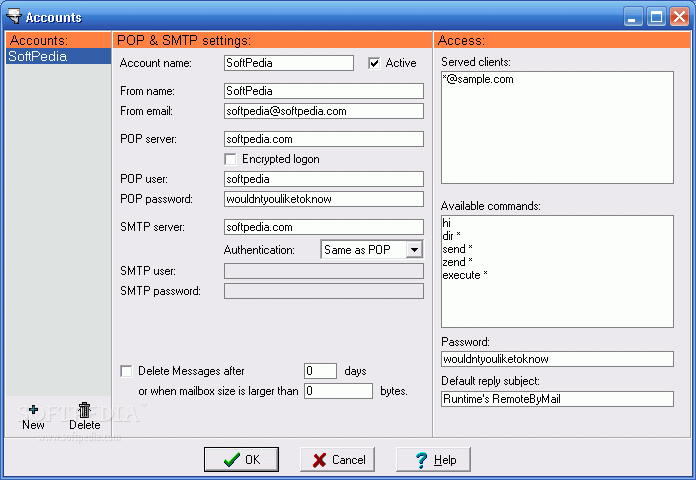This screenshot has width=696, height=480.
Task: Click the '*@sample.com' served client entry
Action: point(478,79)
